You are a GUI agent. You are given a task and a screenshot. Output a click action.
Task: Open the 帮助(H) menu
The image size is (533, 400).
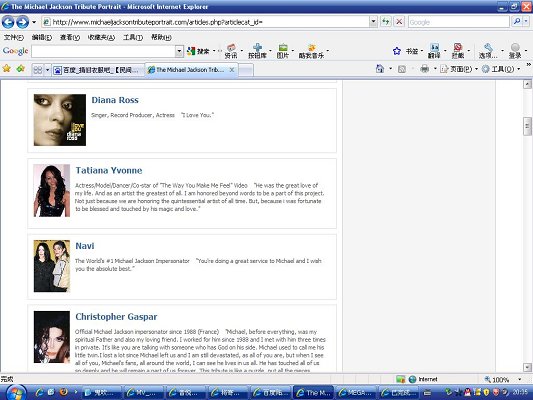pos(161,37)
